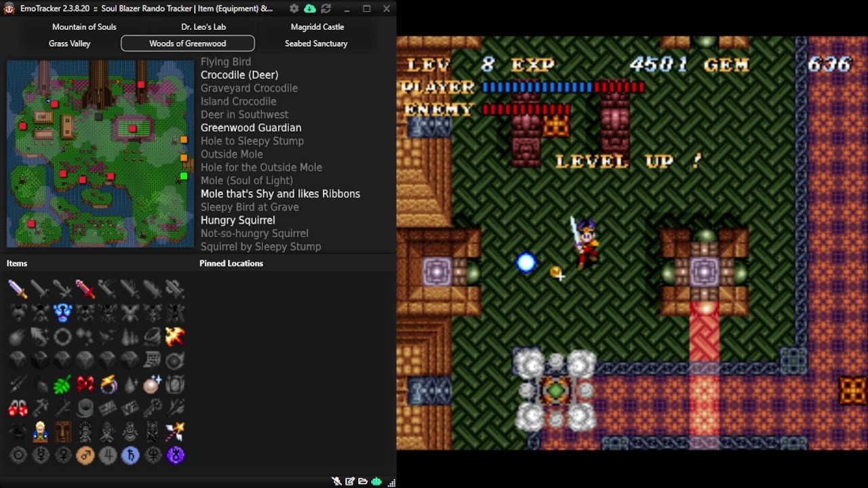
Task: Toggle the blue Saturn emblem
Action: pos(130,455)
